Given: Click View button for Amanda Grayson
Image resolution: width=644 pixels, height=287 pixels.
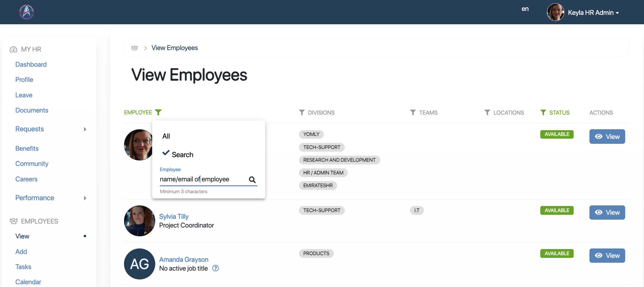Looking at the screenshot, I should point(607,255).
